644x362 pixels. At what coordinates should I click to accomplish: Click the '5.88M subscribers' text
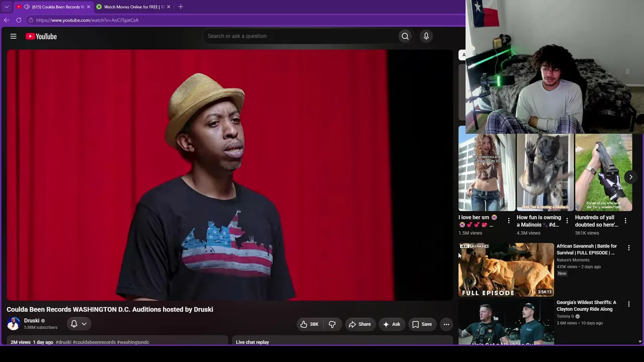coord(41,327)
